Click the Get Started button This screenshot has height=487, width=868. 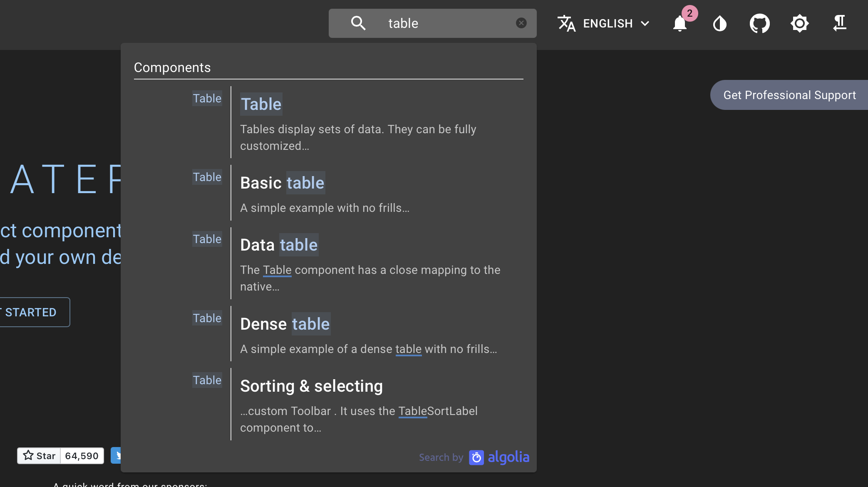pos(33,312)
